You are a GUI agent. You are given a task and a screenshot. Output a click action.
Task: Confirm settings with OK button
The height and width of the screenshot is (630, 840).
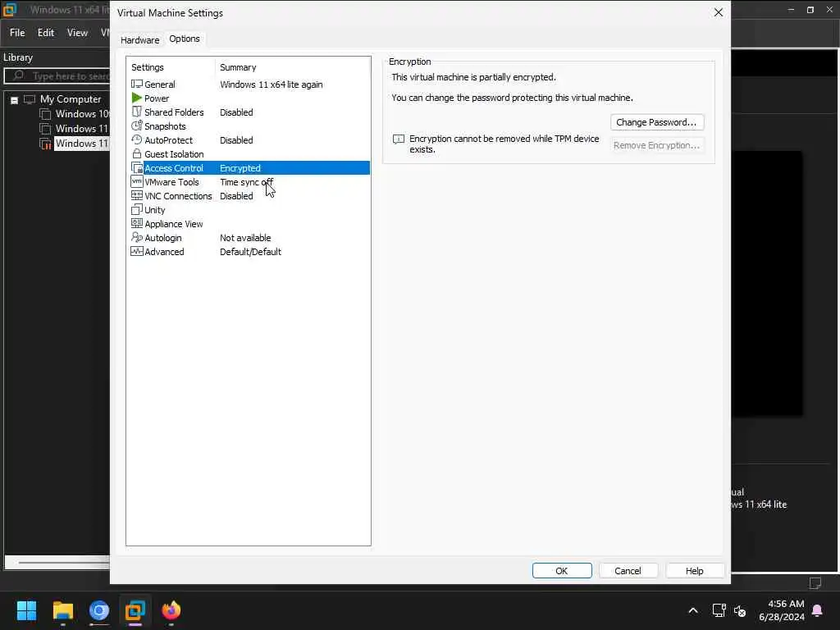[x=562, y=571]
